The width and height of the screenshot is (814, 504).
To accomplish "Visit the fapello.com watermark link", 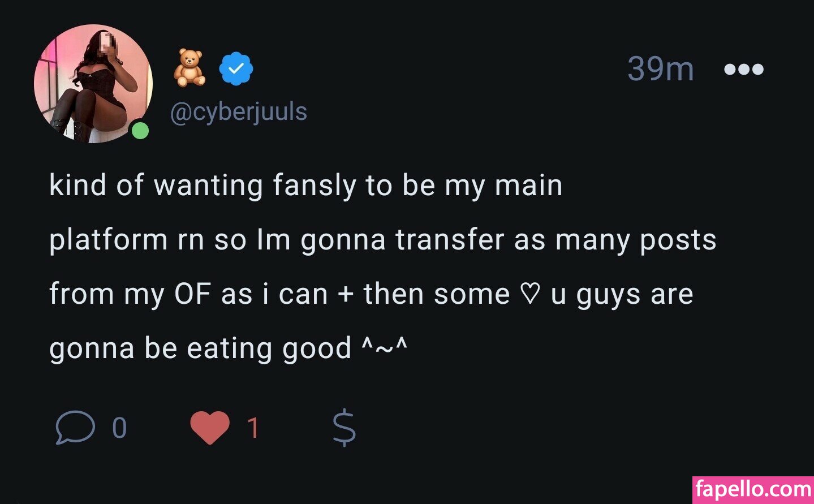I will [x=753, y=489].
